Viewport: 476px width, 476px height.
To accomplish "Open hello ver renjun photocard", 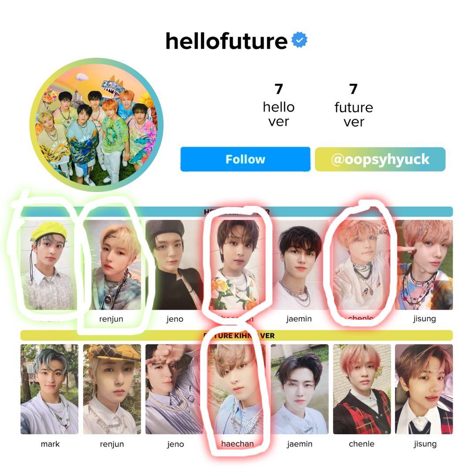I will click(x=112, y=265).
